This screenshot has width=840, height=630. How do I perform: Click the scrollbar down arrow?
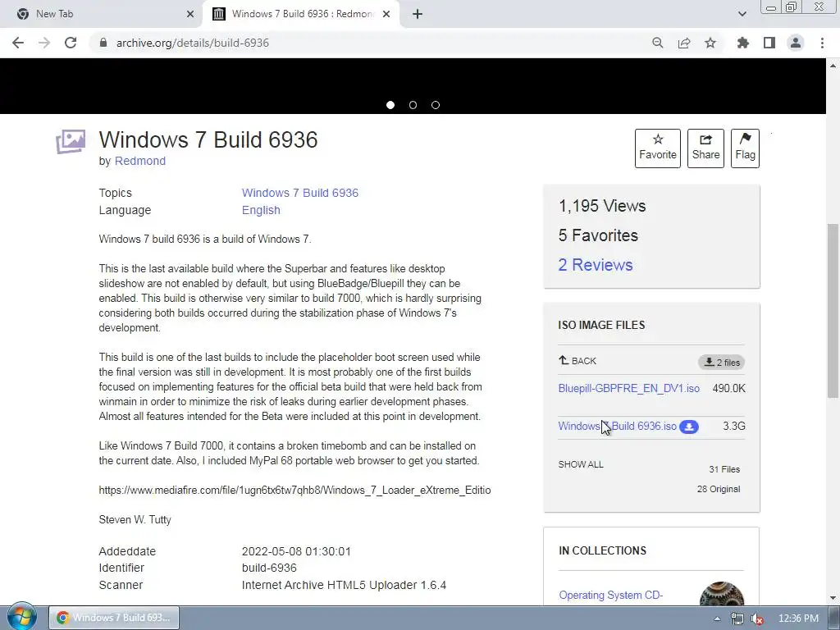pyautogui.click(x=833, y=598)
